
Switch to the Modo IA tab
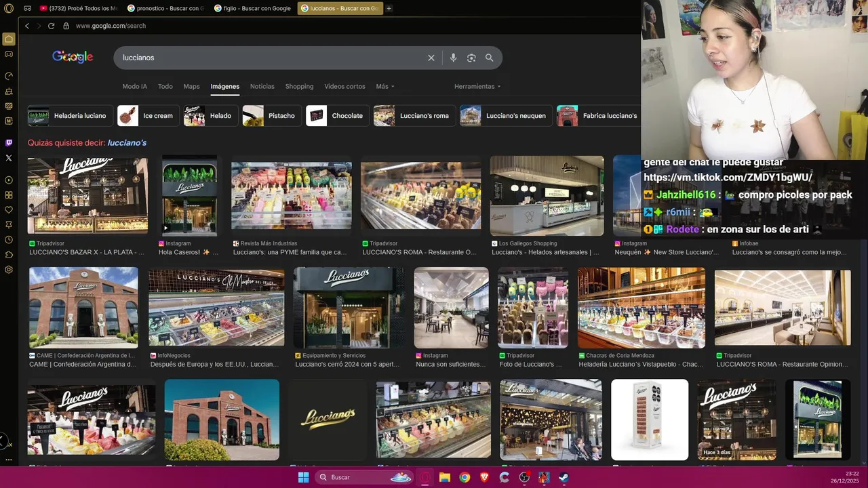134,86
